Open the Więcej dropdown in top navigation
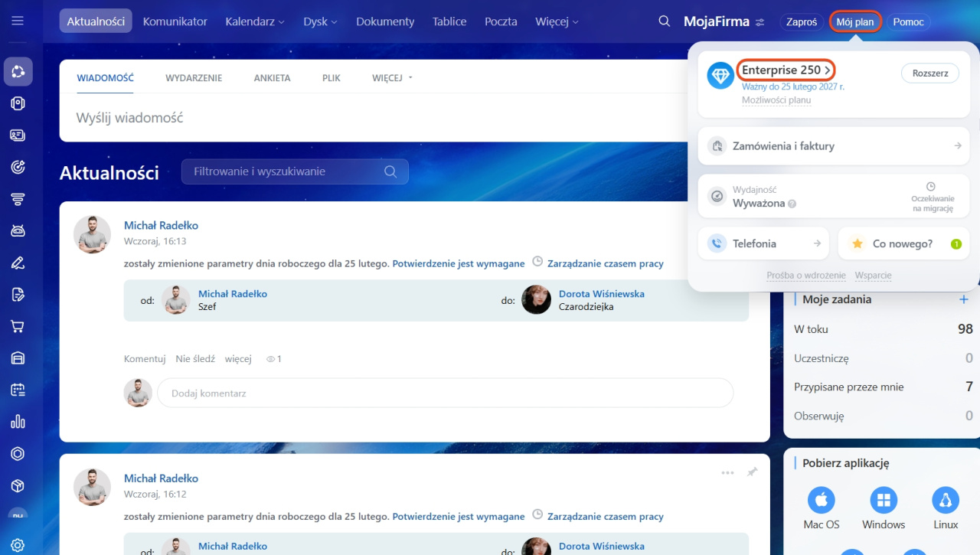 (x=557, y=21)
